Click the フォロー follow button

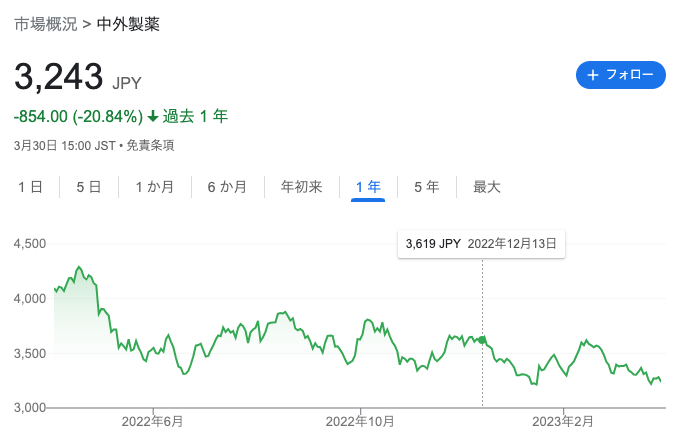[x=620, y=75]
